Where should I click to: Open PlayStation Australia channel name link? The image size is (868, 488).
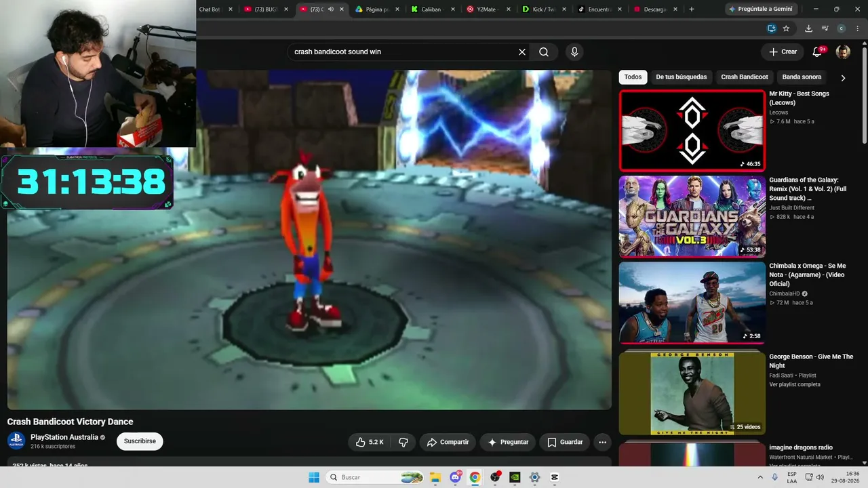(x=64, y=437)
